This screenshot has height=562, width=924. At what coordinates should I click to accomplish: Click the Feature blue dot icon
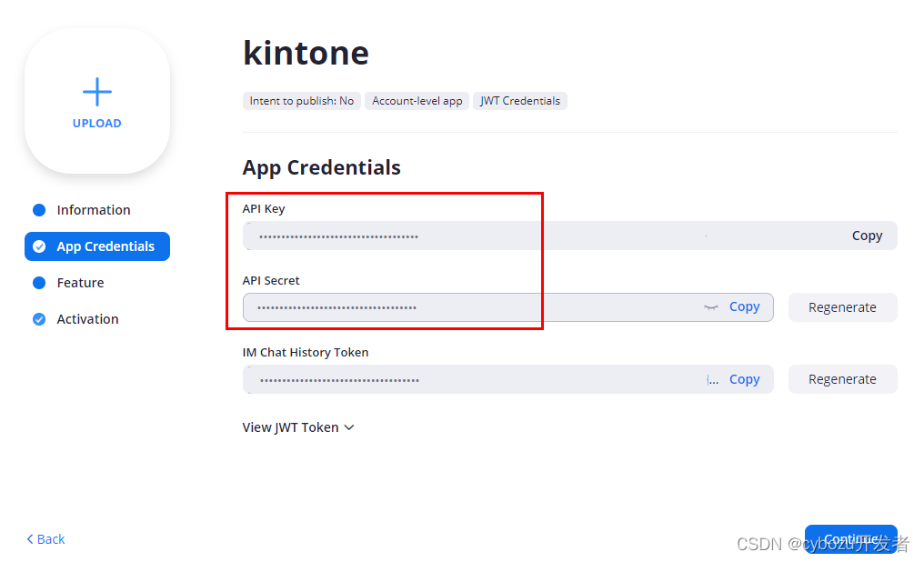click(x=39, y=284)
